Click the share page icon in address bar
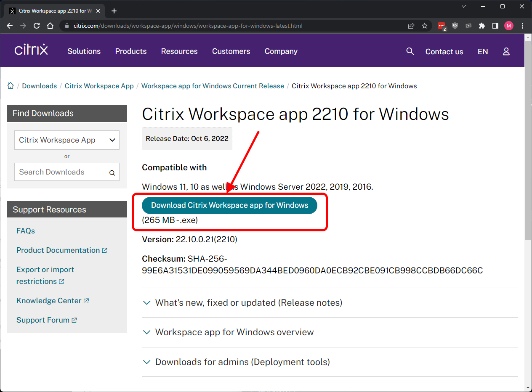Viewport: 532px width, 392px height. tap(411, 26)
